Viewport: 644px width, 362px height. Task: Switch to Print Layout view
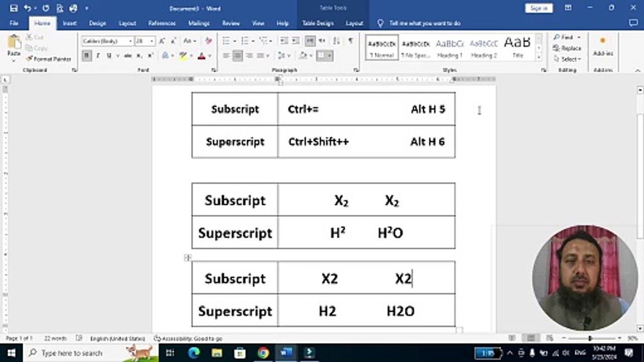tap(531, 338)
